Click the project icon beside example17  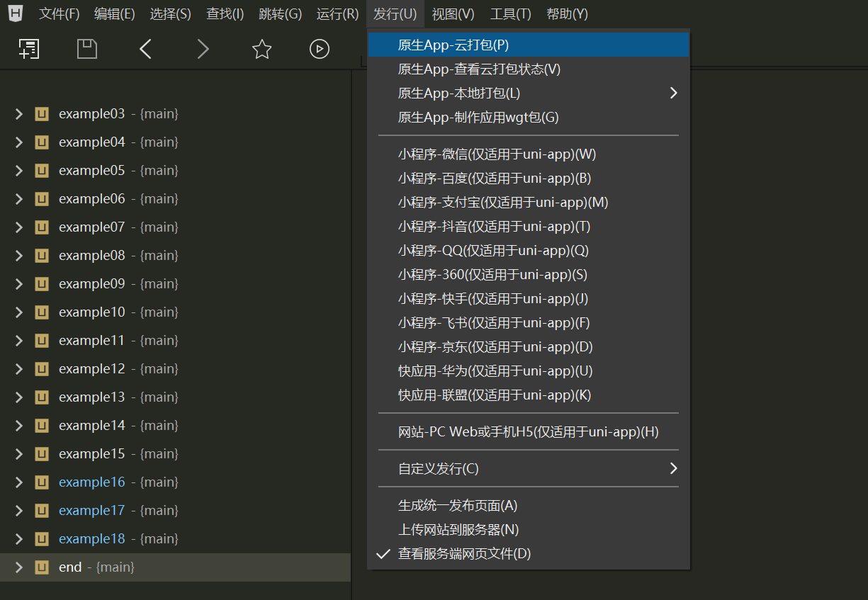point(42,511)
